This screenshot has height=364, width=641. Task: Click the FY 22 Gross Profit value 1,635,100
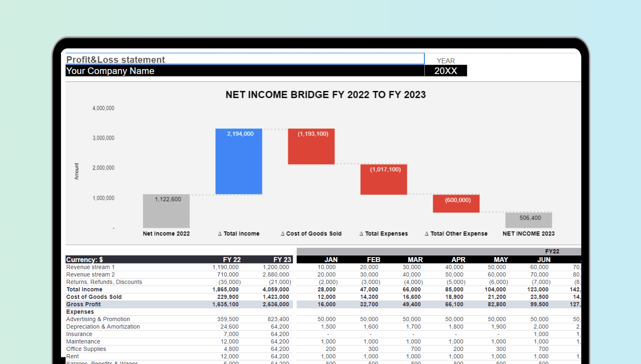pos(225,304)
